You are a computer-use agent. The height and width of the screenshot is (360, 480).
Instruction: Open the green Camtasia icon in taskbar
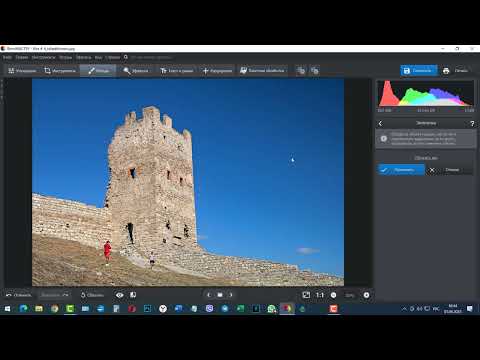(70, 309)
